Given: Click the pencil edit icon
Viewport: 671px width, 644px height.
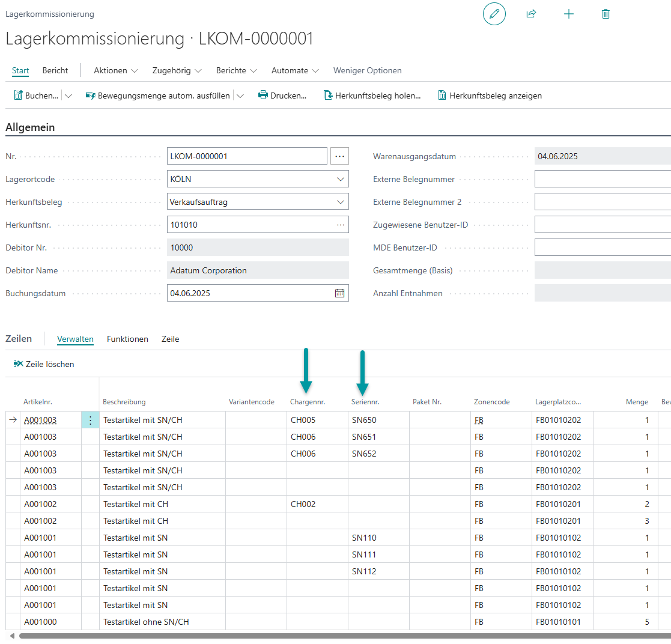Looking at the screenshot, I should [x=494, y=14].
